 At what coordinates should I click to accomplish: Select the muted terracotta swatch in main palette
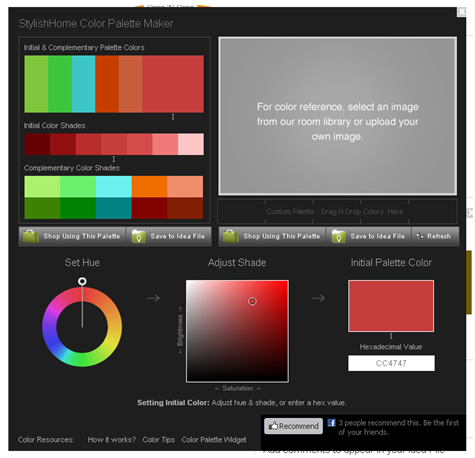tap(131, 84)
